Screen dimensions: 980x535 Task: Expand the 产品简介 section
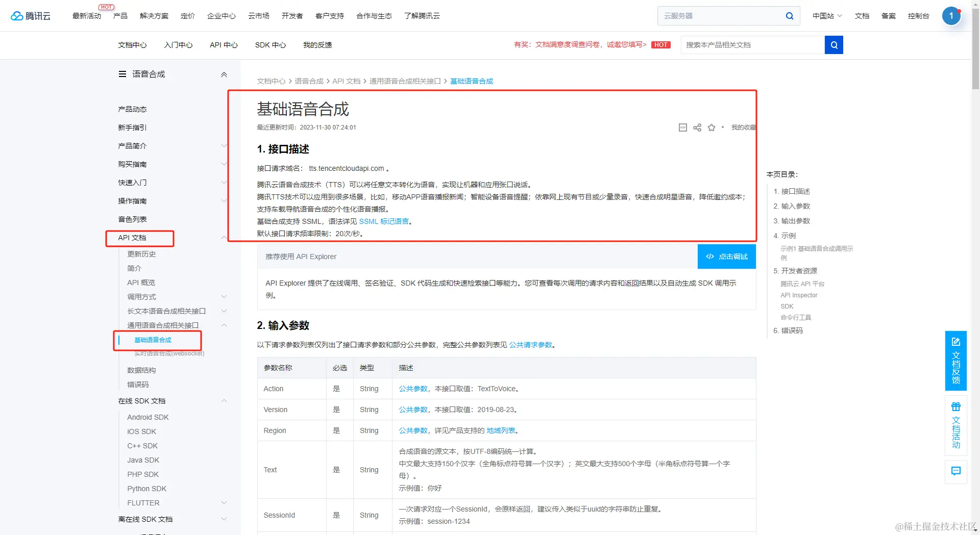(224, 146)
